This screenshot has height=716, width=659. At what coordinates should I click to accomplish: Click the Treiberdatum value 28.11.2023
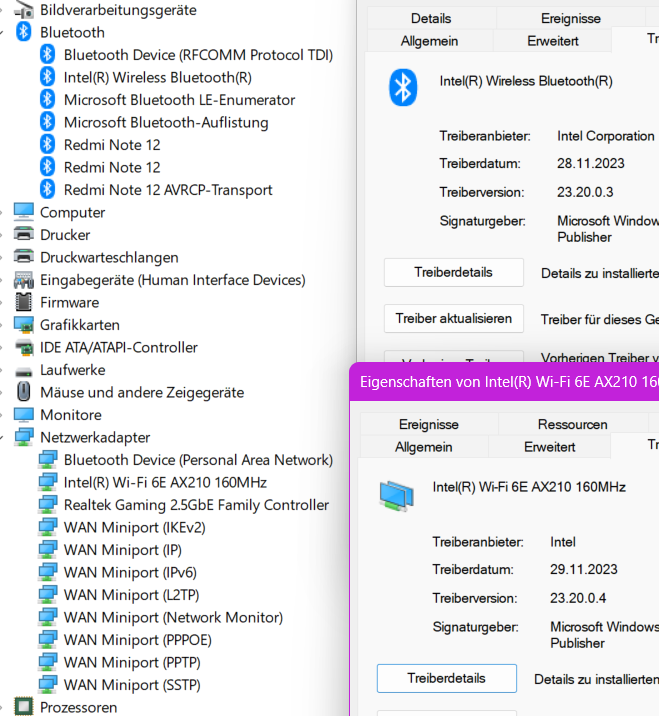590,163
